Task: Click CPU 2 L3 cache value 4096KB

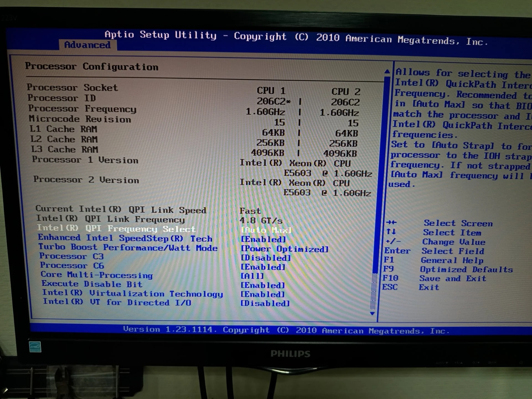Action: pos(340,154)
